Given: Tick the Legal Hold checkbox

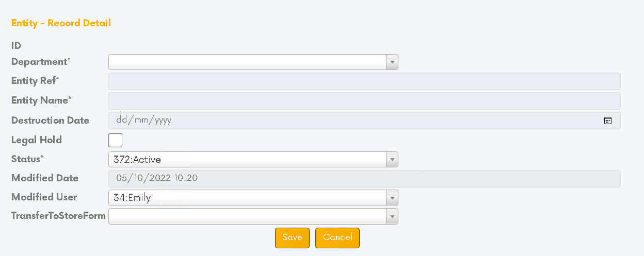Looking at the screenshot, I should pos(115,140).
